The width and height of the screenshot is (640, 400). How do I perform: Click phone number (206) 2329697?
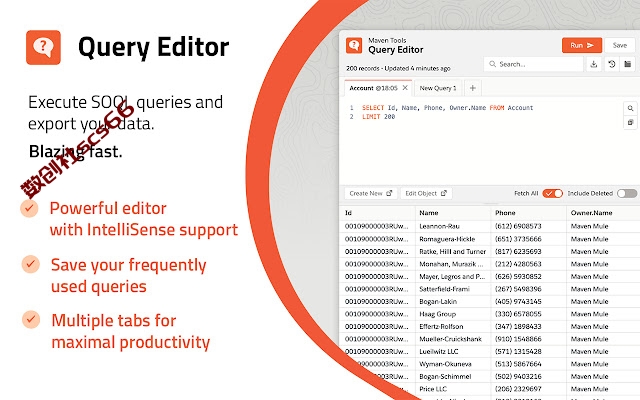point(518,389)
